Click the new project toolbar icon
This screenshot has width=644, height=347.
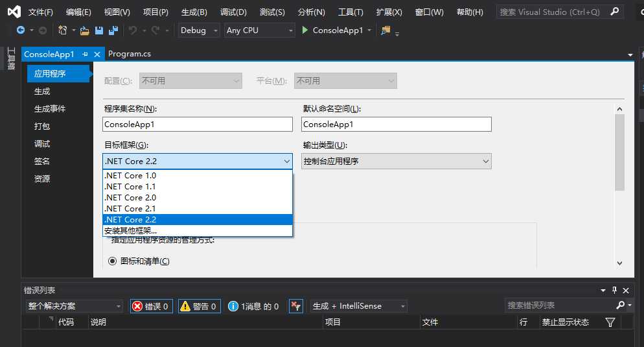pos(63,30)
